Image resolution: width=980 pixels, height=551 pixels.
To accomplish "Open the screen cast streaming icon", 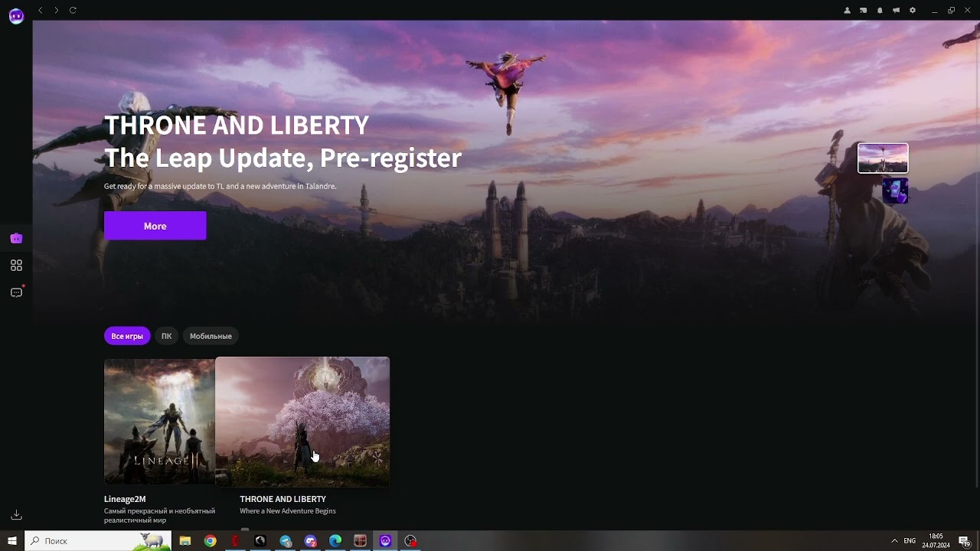I will pos(863,11).
